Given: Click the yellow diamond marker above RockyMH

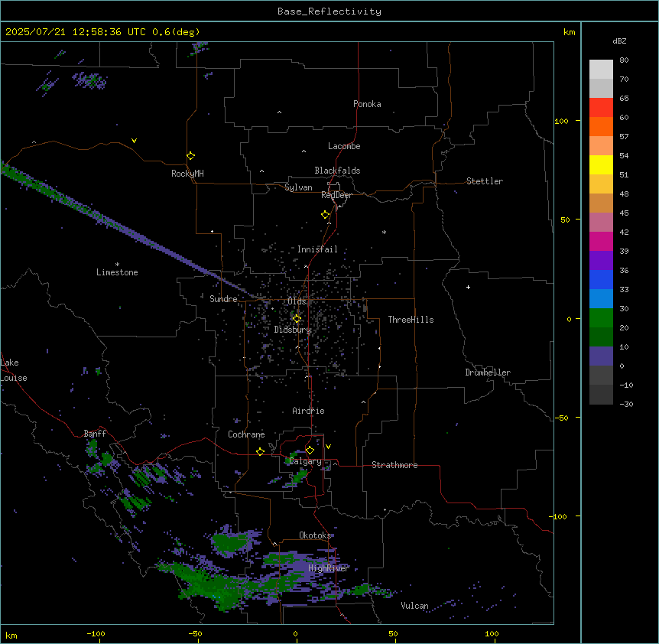Looking at the screenshot, I should tap(191, 156).
